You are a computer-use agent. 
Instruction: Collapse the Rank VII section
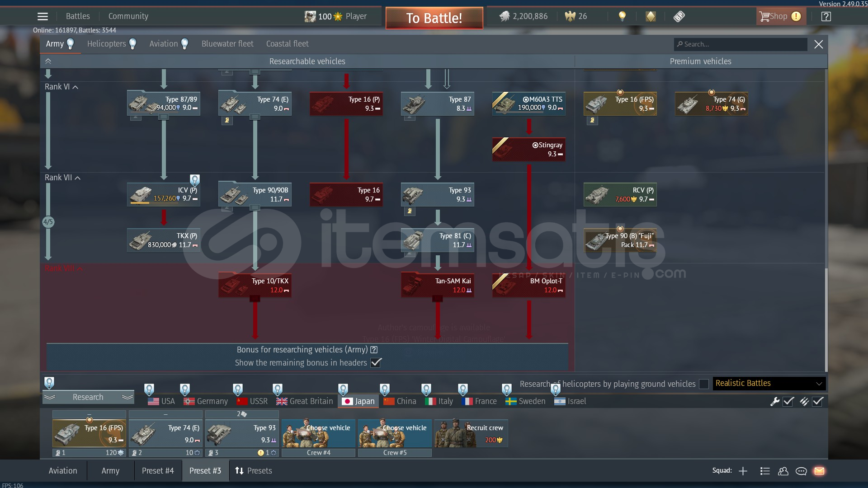[77, 178]
